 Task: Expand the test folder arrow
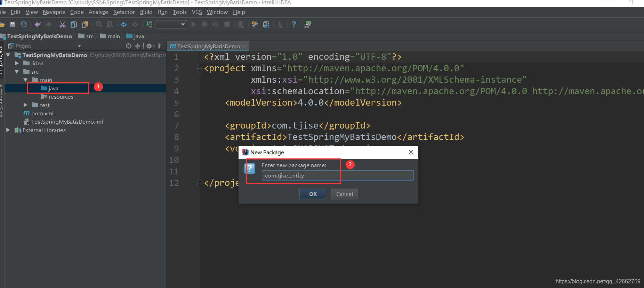[x=25, y=105]
